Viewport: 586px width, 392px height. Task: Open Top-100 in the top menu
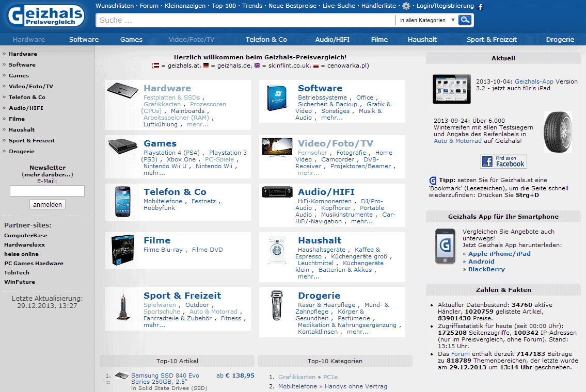click(224, 6)
